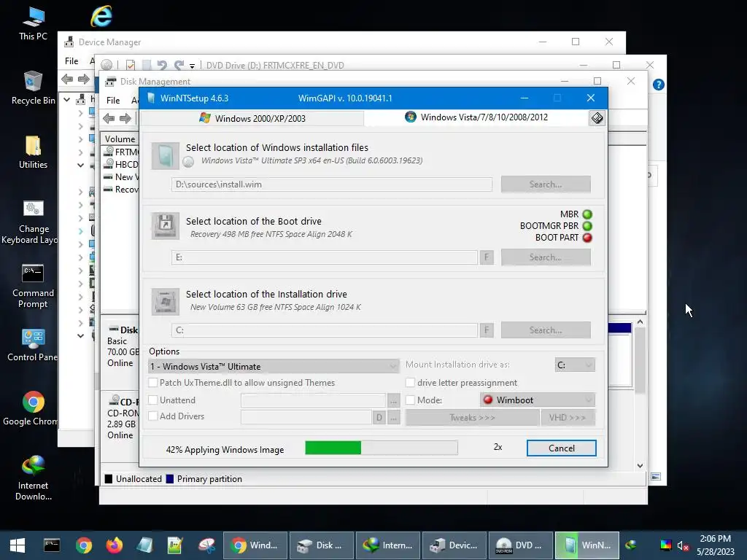Screen dimensions: 747x560
Task: Click Volume column header in Disk Management
Action: pos(120,139)
